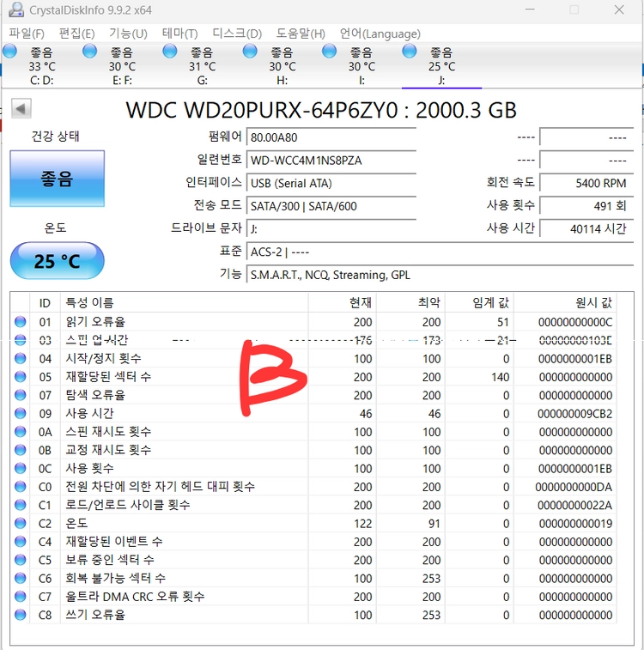Click the status icon for ID C2 온도
Image resolution: width=644 pixels, height=650 pixels.
pyautogui.click(x=20, y=523)
